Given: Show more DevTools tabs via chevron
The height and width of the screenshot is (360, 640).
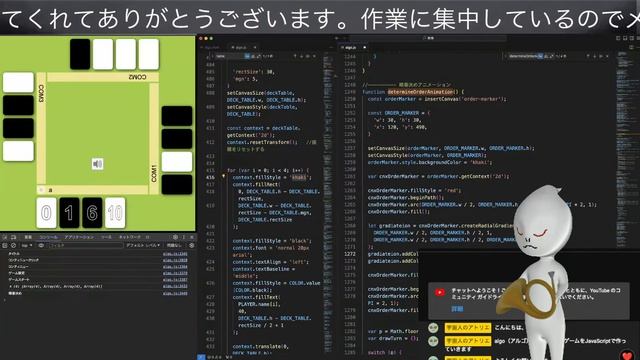Looking at the screenshot, I should point(147,237).
